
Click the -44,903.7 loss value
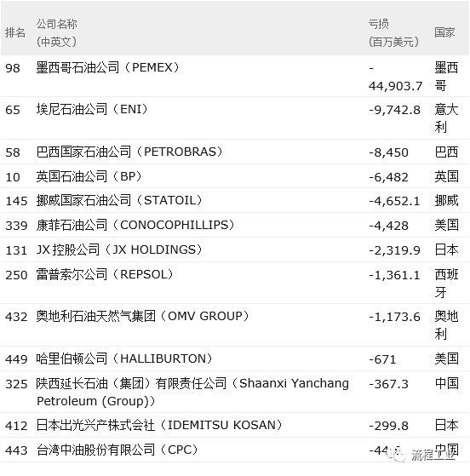point(396,77)
